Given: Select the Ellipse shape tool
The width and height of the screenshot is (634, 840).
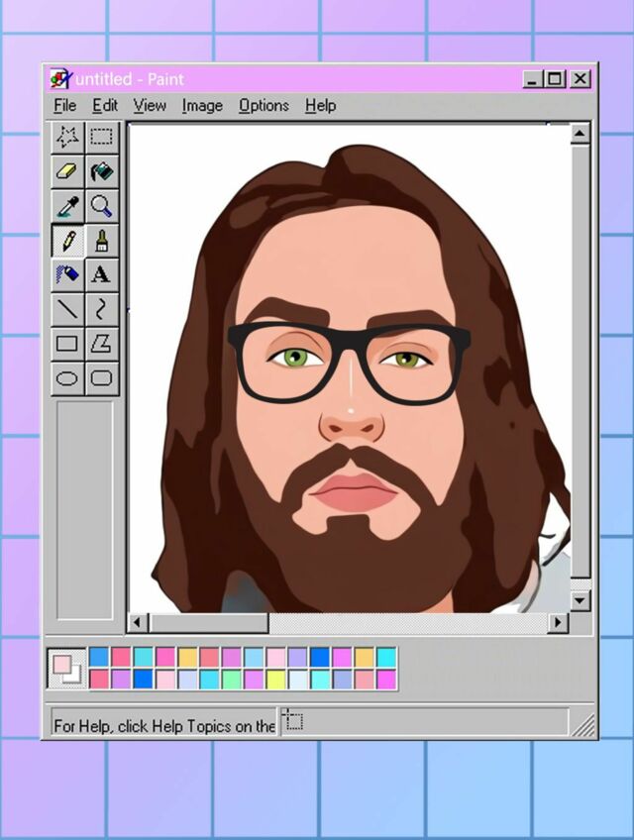Looking at the screenshot, I should (x=67, y=377).
